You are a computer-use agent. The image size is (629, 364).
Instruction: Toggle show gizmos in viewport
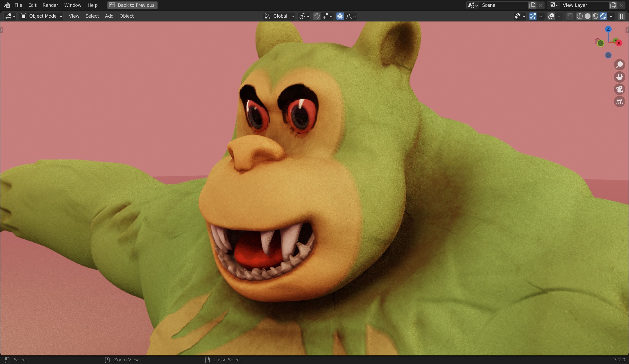point(532,16)
